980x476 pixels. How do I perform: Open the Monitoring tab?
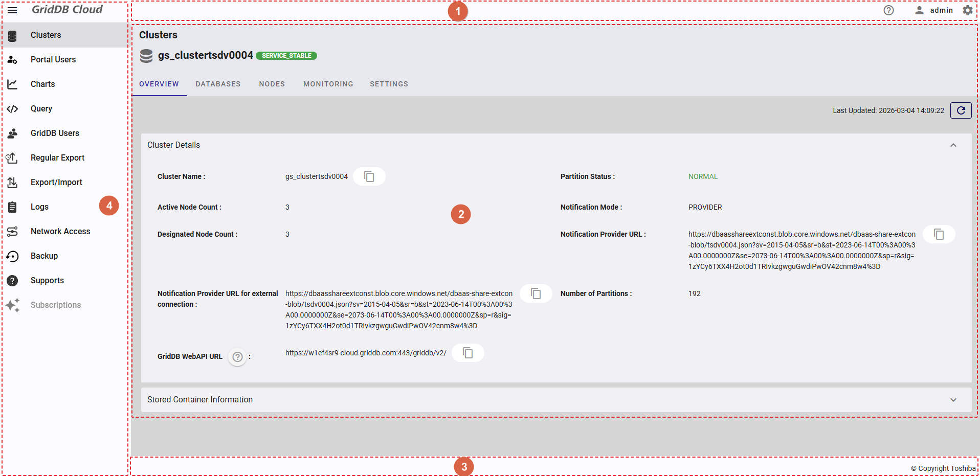(x=328, y=84)
